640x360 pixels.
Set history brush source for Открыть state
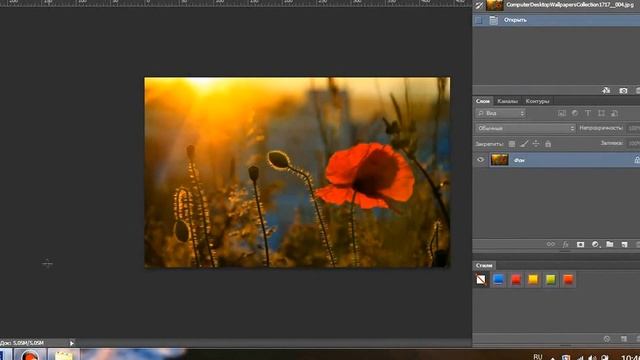[x=479, y=20]
